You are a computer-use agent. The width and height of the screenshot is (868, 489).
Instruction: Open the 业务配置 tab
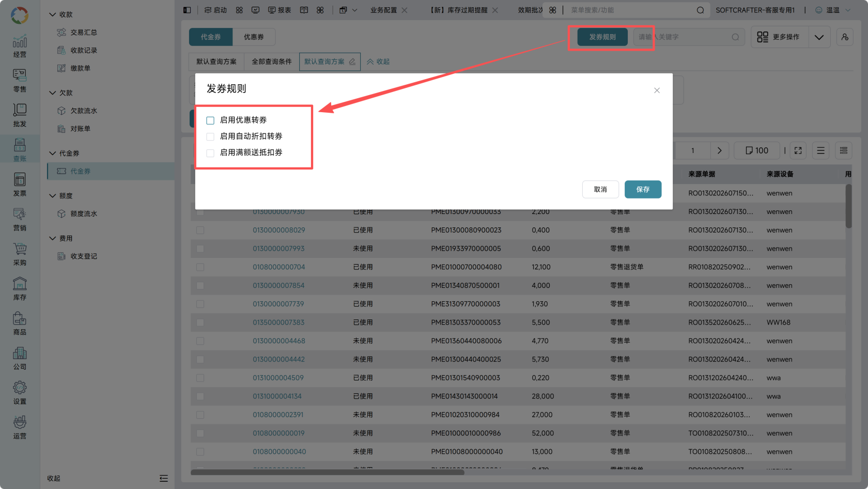click(383, 10)
